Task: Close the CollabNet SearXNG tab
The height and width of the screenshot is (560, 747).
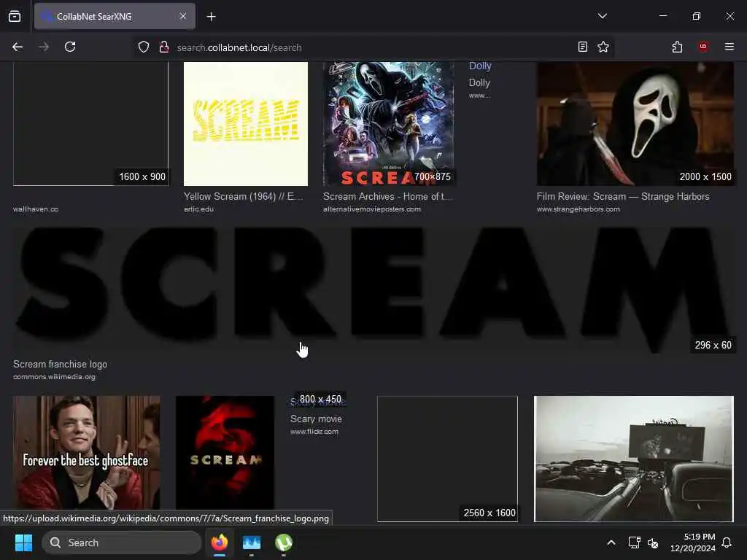Action: point(183,16)
